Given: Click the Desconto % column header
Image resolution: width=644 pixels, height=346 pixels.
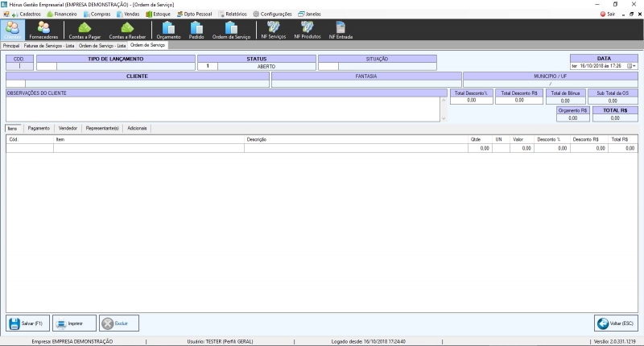Looking at the screenshot, I should [551, 139].
